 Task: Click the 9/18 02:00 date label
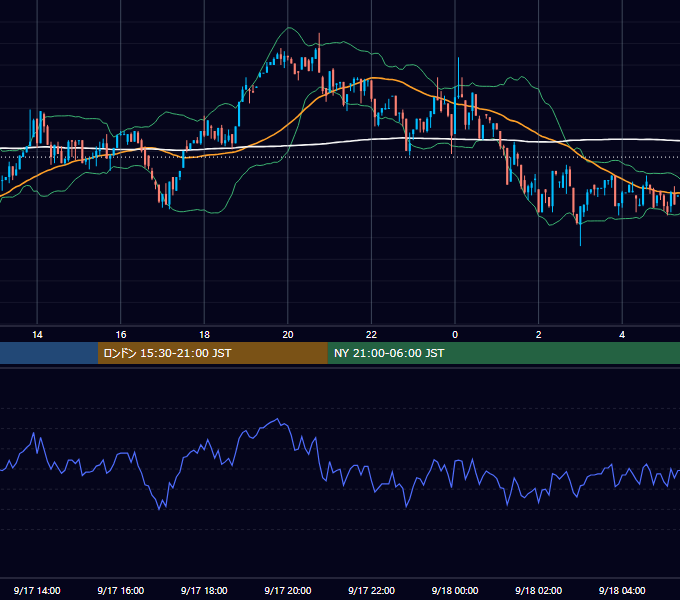tap(539, 590)
